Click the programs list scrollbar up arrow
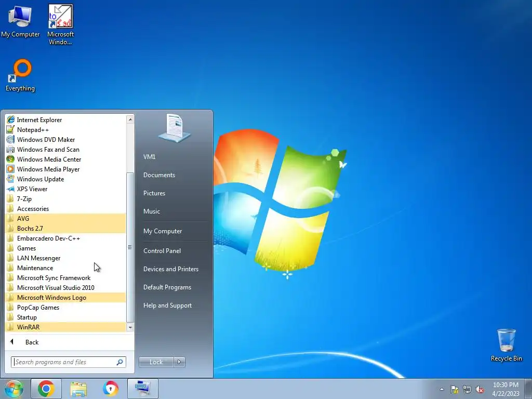This screenshot has height=399, width=532. [x=130, y=119]
